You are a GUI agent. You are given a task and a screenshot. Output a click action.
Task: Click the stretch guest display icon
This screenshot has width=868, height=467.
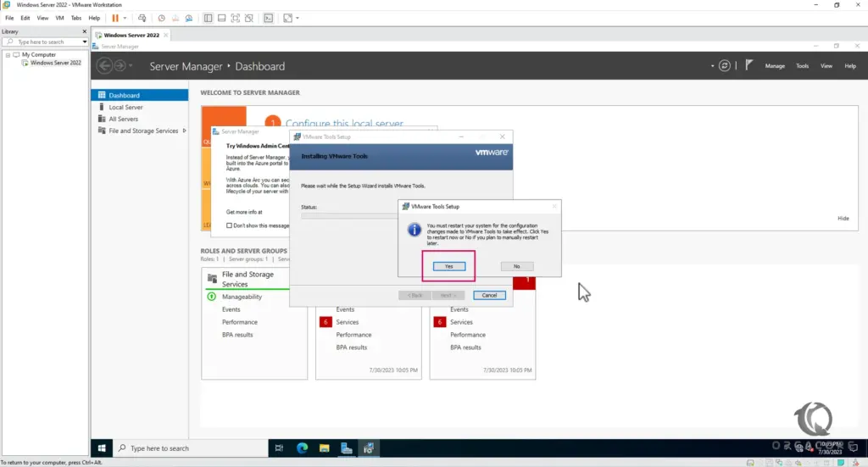point(288,19)
